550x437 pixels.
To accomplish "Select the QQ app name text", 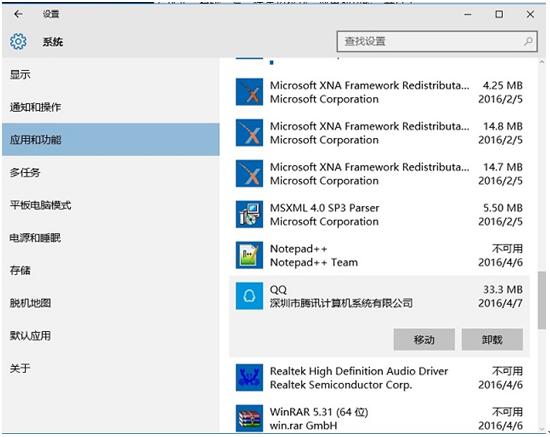I will 278,290.
